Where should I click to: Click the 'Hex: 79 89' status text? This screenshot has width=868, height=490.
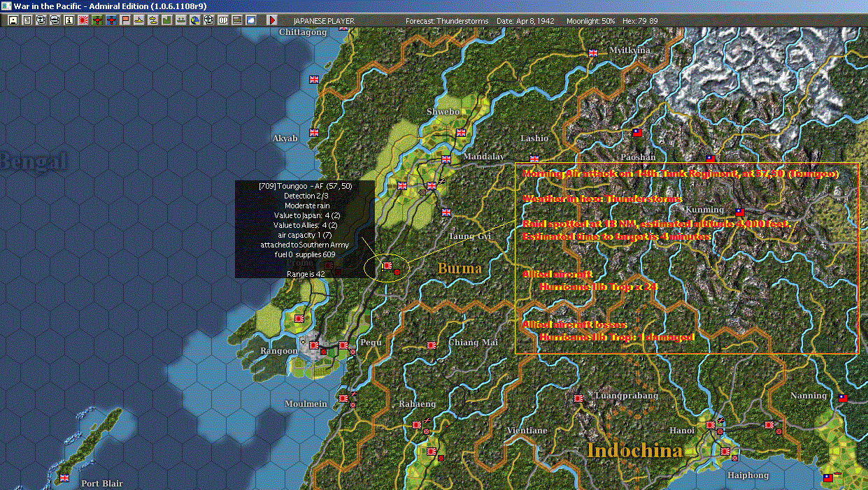click(640, 21)
